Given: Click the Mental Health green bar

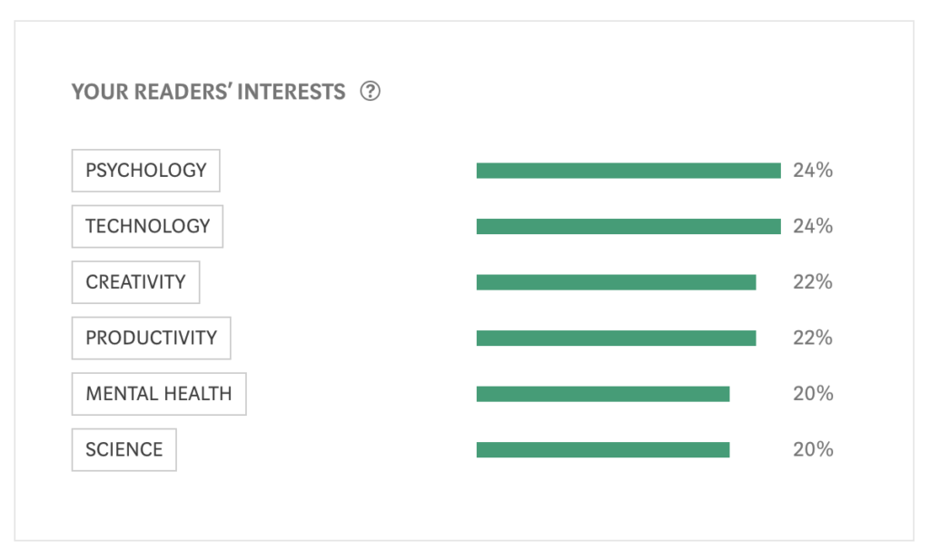Looking at the screenshot, I should (603, 394).
